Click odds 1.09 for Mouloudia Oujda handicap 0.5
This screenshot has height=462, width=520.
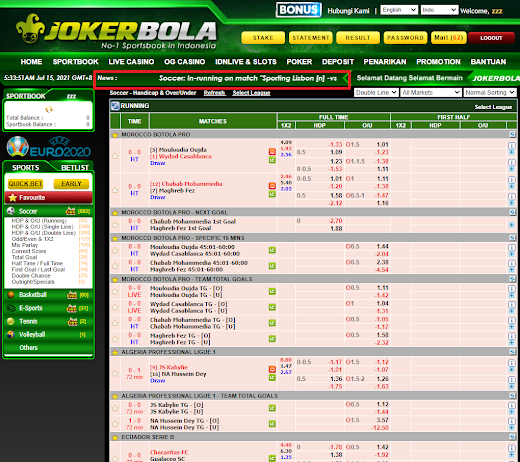[x=336, y=152]
